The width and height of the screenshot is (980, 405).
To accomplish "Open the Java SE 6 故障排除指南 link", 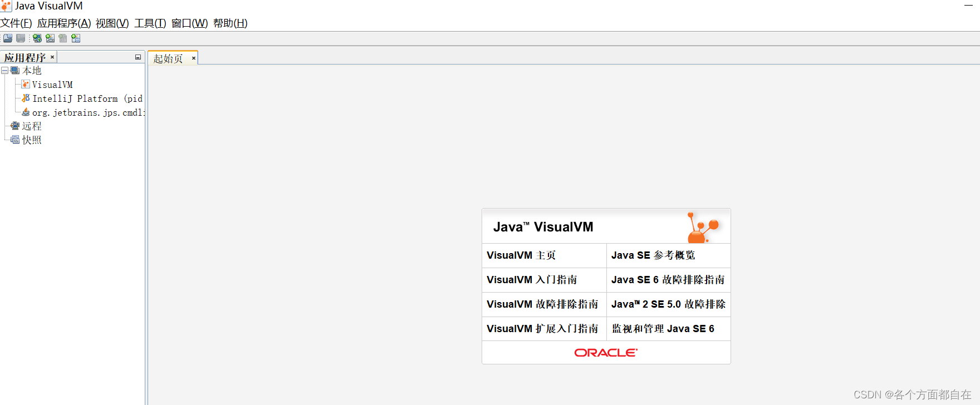I will point(668,280).
